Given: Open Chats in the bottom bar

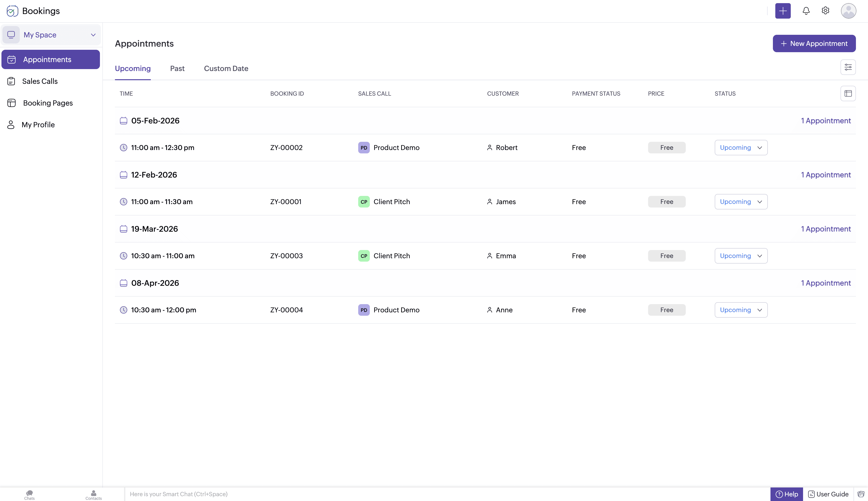Looking at the screenshot, I should tap(29, 495).
